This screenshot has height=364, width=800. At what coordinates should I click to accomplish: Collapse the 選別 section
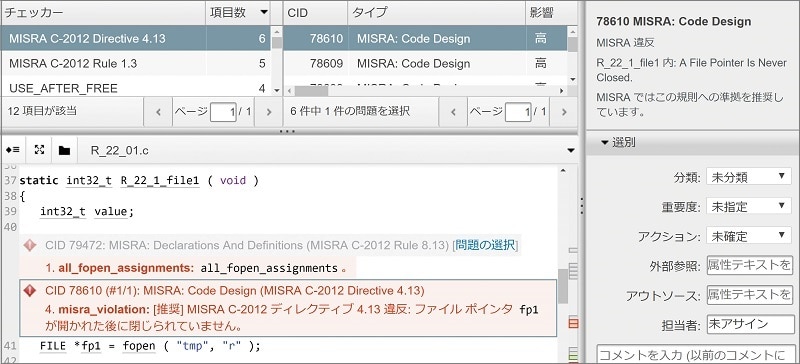[605, 143]
